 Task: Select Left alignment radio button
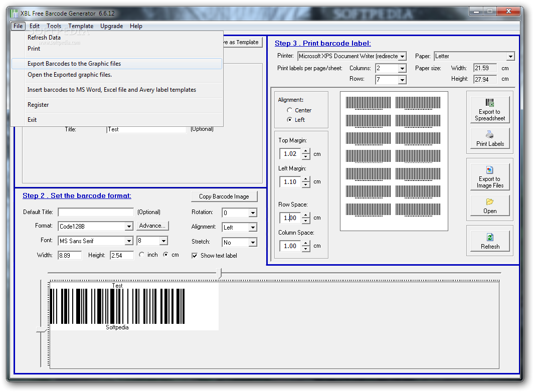[x=289, y=119]
